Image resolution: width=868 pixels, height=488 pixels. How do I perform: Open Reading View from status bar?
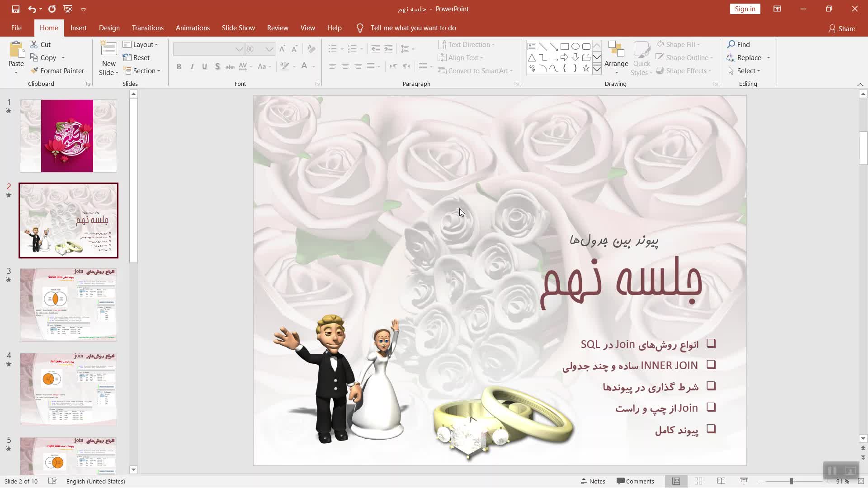click(721, 481)
